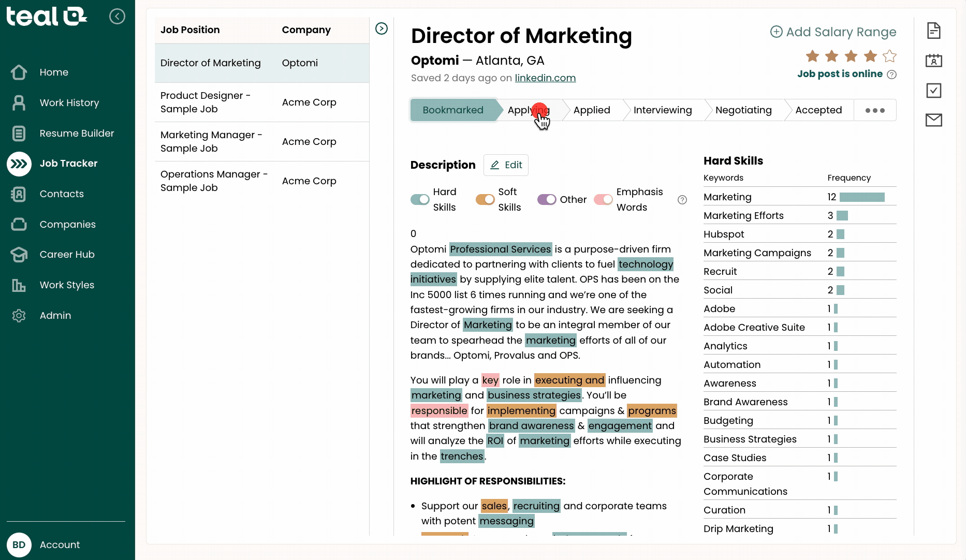Go to Career Hub in sidebar

click(x=67, y=255)
